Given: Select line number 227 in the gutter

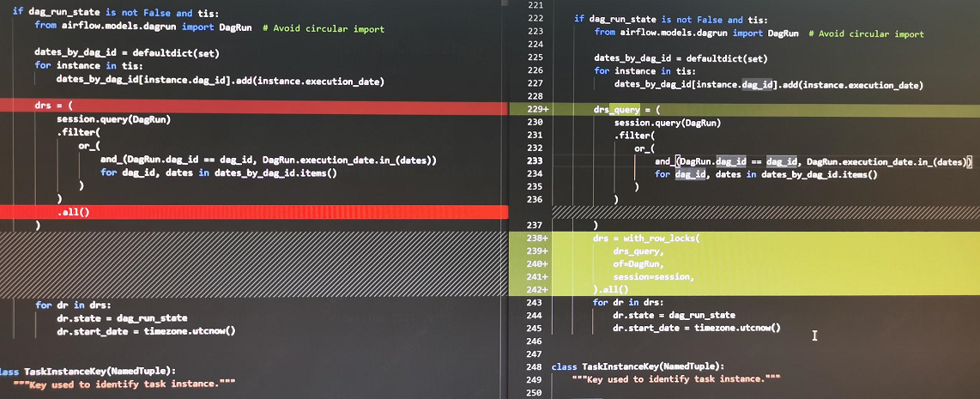Looking at the screenshot, I should click(535, 84).
